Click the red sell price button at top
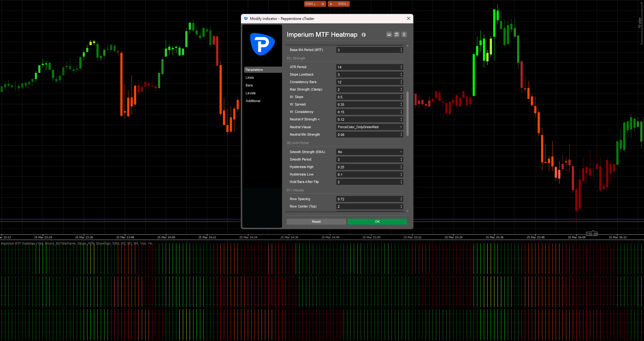The height and width of the screenshot is (341, 644). [315, 4]
